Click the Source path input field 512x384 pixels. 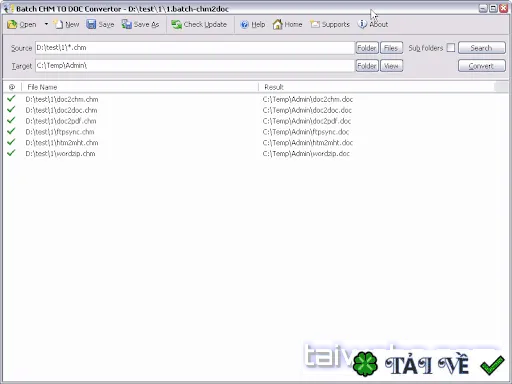click(195, 48)
